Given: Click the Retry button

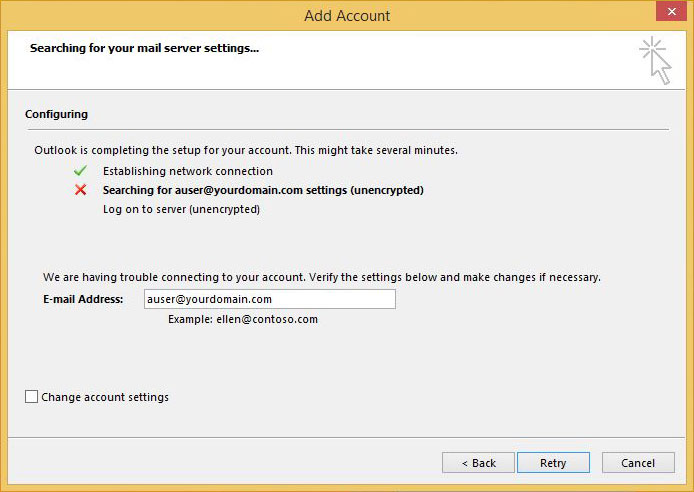Looking at the screenshot, I should coord(553,463).
